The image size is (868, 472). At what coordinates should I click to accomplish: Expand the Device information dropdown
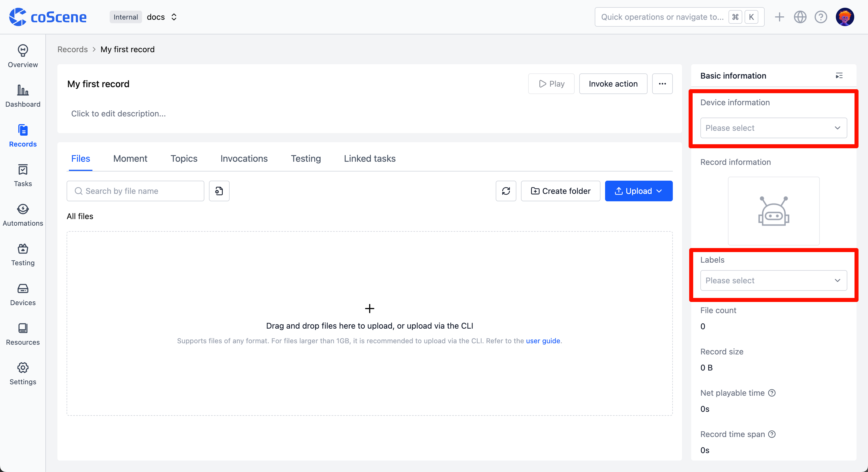[x=773, y=128]
